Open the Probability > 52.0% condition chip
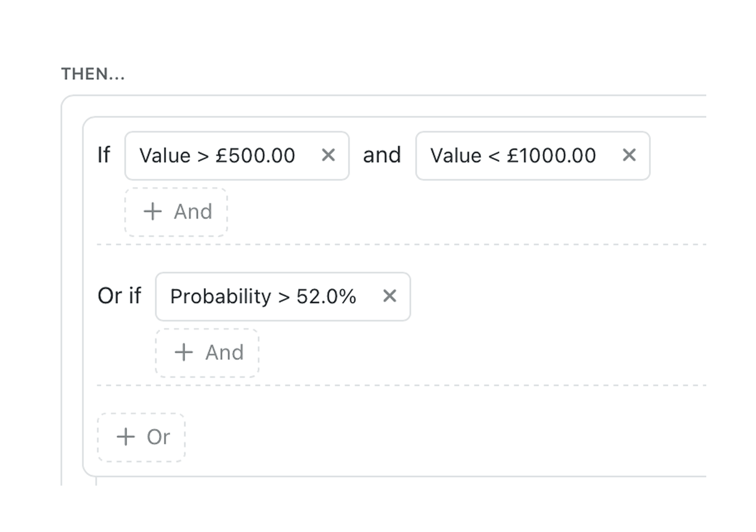Viewport: 756px width, 532px height. point(283,297)
